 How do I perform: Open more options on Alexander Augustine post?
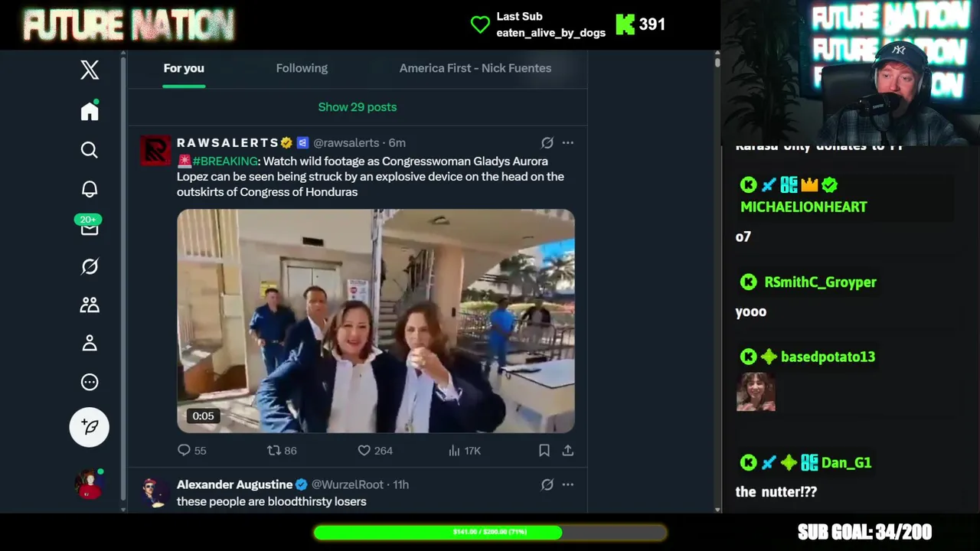click(567, 484)
